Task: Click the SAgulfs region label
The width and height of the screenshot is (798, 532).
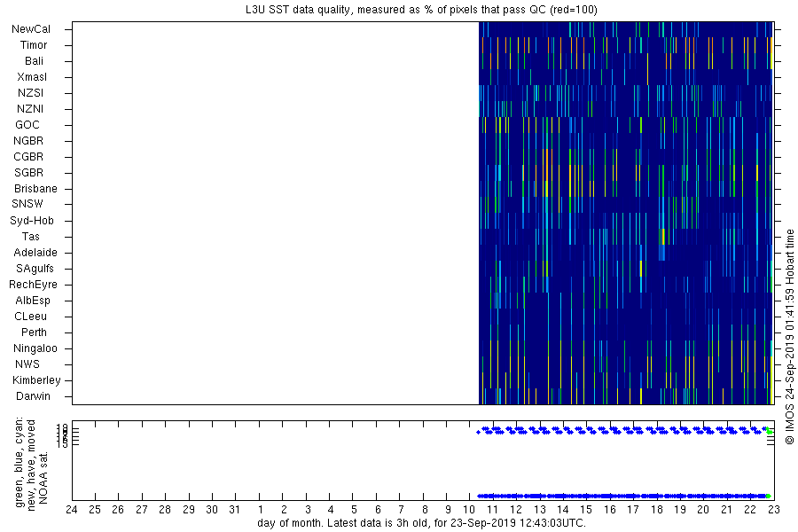Action: click(35, 269)
